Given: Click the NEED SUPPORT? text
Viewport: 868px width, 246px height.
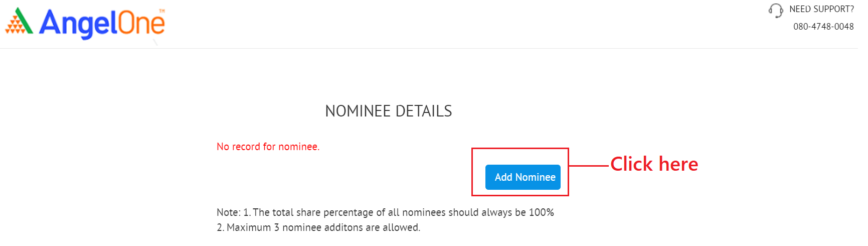Looking at the screenshot, I should tap(821, 9).
